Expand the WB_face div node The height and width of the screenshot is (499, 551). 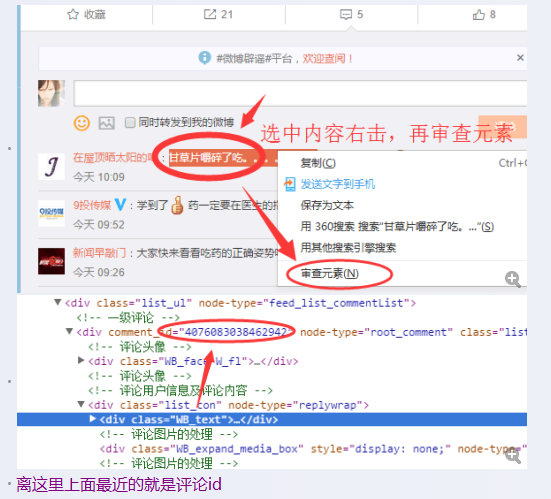click(81, 361)
